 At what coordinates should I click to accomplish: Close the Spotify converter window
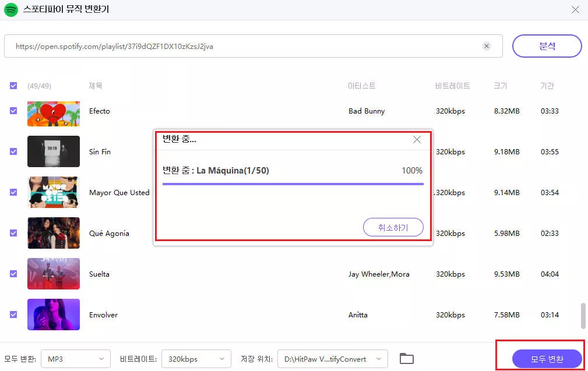(575, 10)
